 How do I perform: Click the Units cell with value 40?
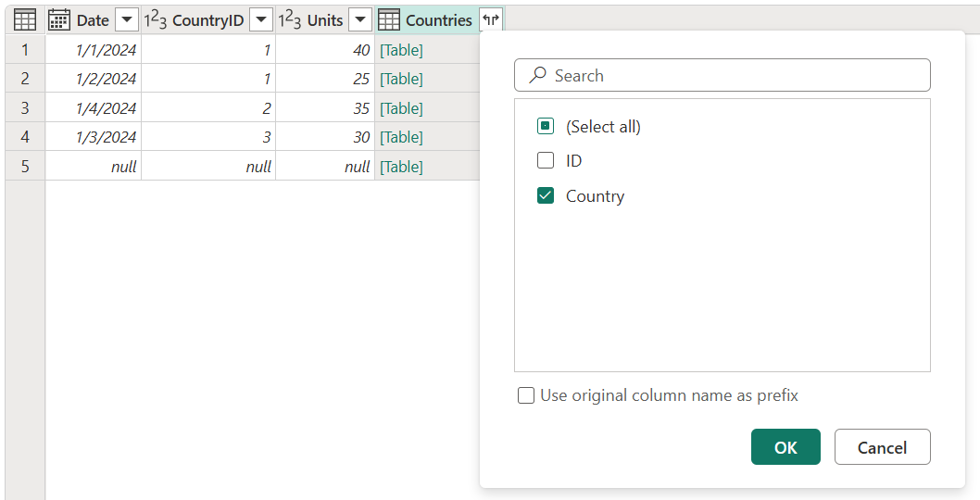pyautogui.click(x=325, y=49)
